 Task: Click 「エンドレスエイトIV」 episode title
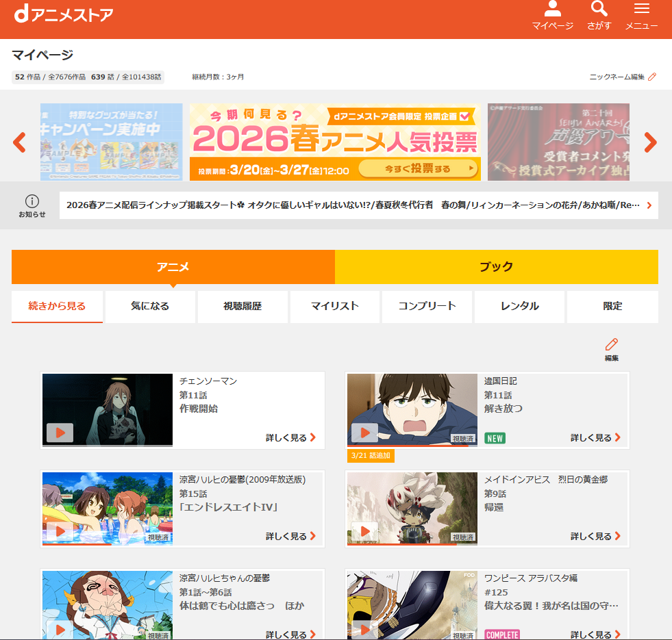click(x=229, y=507)
